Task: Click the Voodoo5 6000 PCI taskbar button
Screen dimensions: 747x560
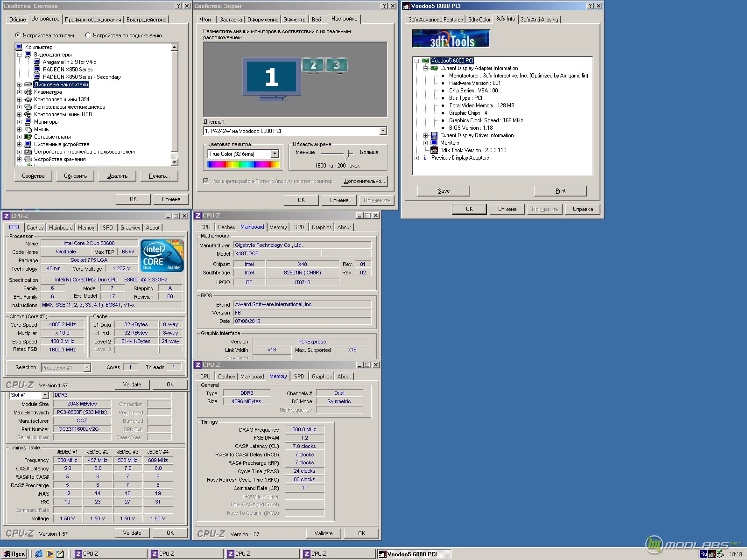Action: point(414,554)
